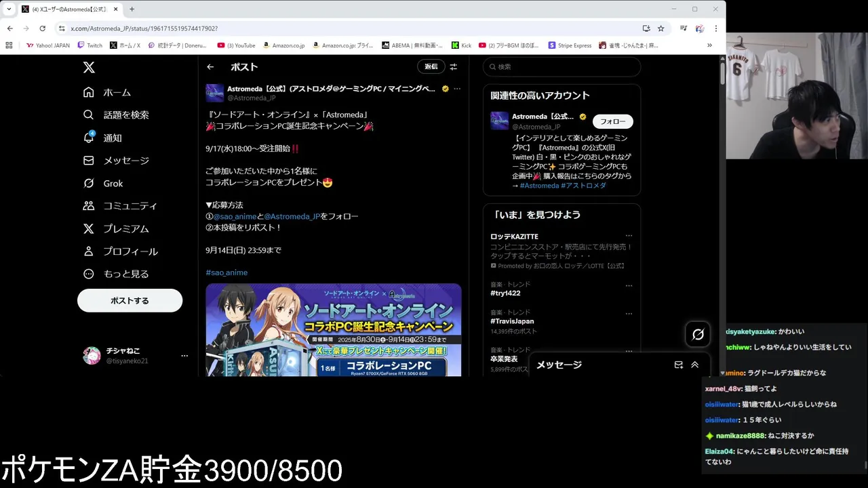
Task: Go back with the post header arrow
Action: (210, 66)
